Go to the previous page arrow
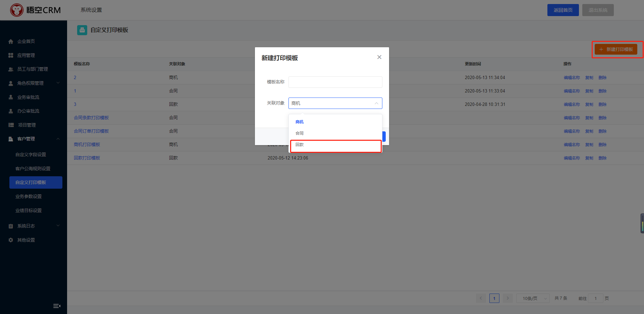 click(x=481, y=298)
